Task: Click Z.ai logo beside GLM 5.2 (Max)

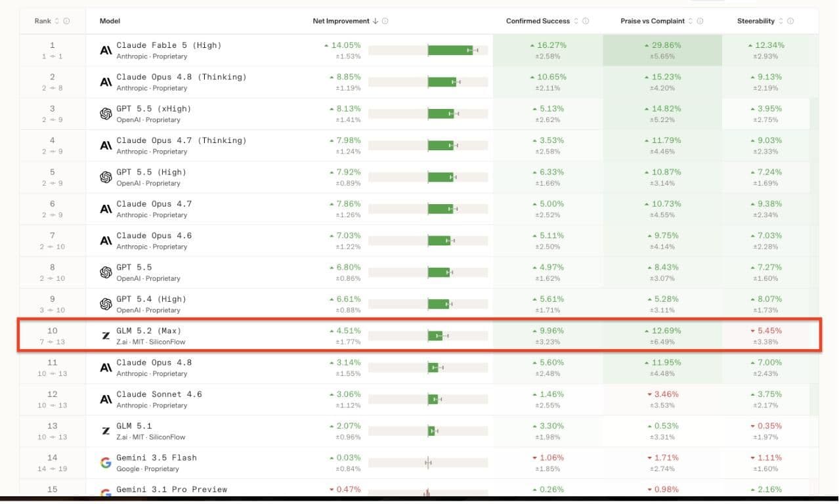Action: point(106,336)
